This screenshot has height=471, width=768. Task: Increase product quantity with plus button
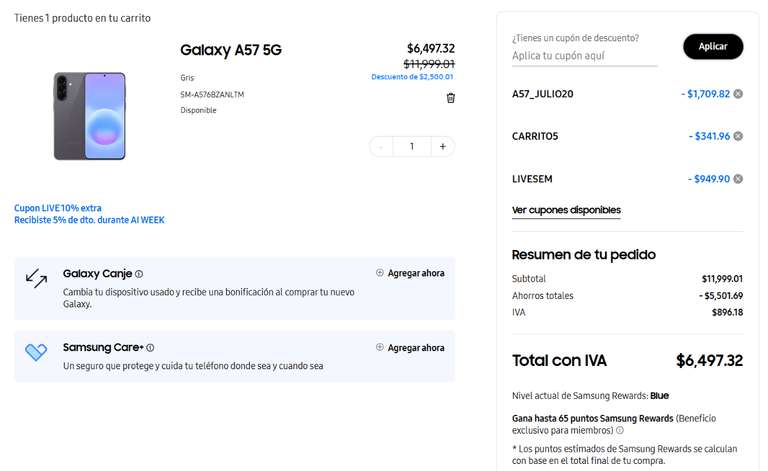[443, 146]
